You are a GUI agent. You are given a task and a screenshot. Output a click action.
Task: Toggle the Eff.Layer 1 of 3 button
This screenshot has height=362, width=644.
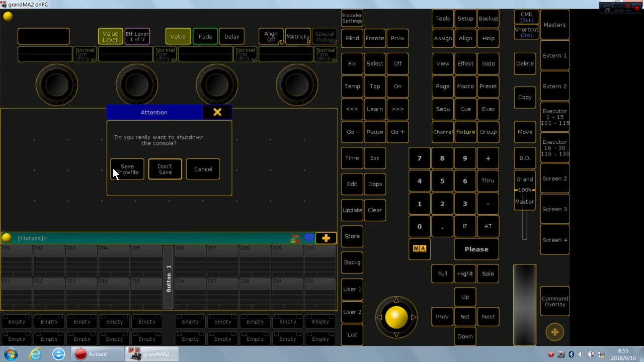coord(137,37)
